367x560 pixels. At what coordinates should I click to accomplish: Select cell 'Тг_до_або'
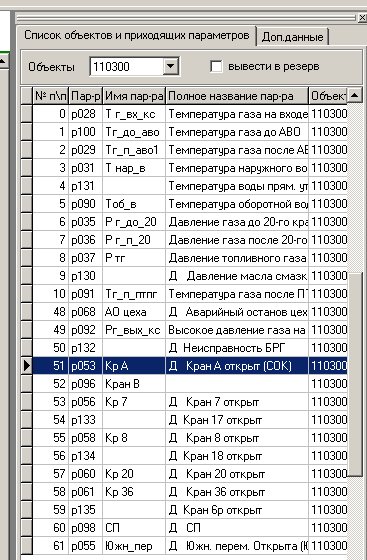134,132
